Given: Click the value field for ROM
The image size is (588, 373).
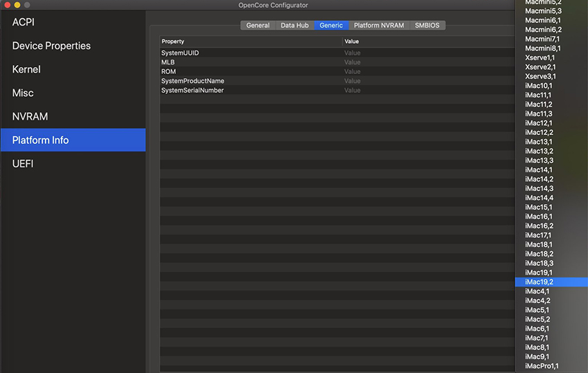Looking at the screenshot, I should click(x=428, y=72).
